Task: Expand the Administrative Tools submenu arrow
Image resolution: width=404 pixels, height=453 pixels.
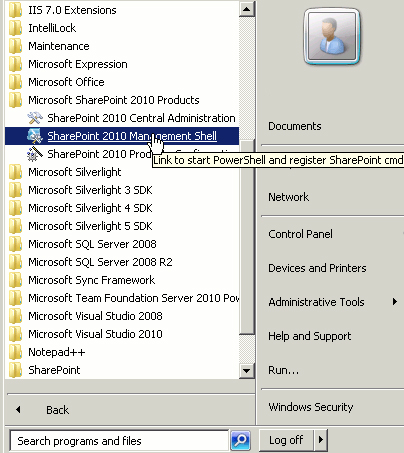Action: tap(395, 302)
